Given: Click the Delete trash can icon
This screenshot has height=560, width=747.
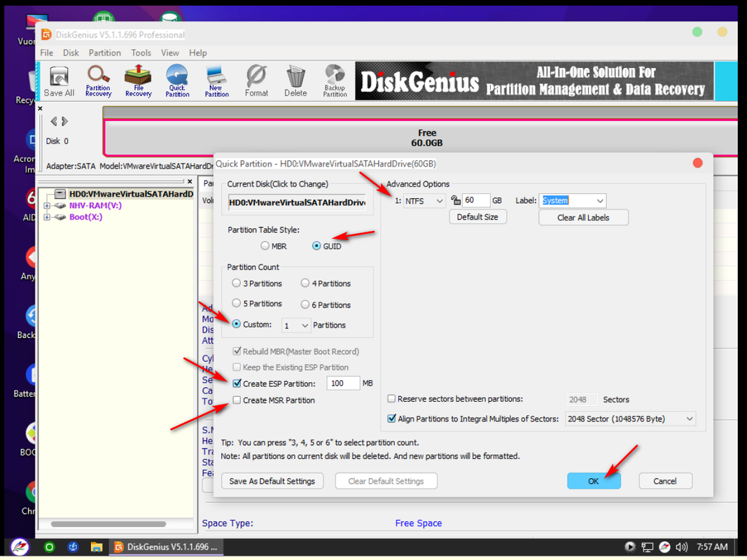Looking at the screenshot, I should pos(295,81).
